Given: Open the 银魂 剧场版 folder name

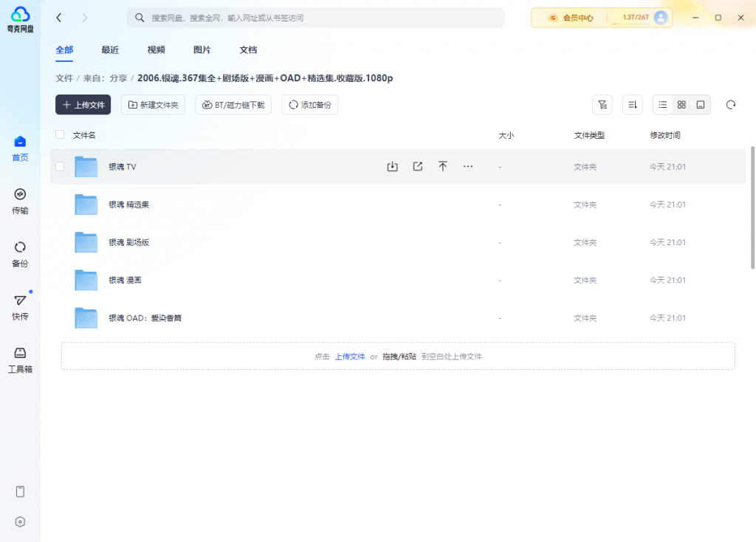Looking at the screenshot, I should point(128,242).
